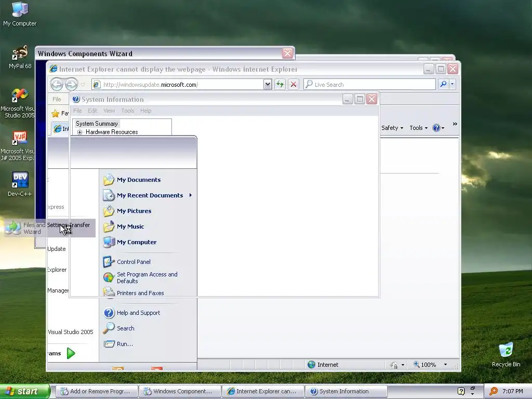Close the Windows Components Wizard window

287,54
